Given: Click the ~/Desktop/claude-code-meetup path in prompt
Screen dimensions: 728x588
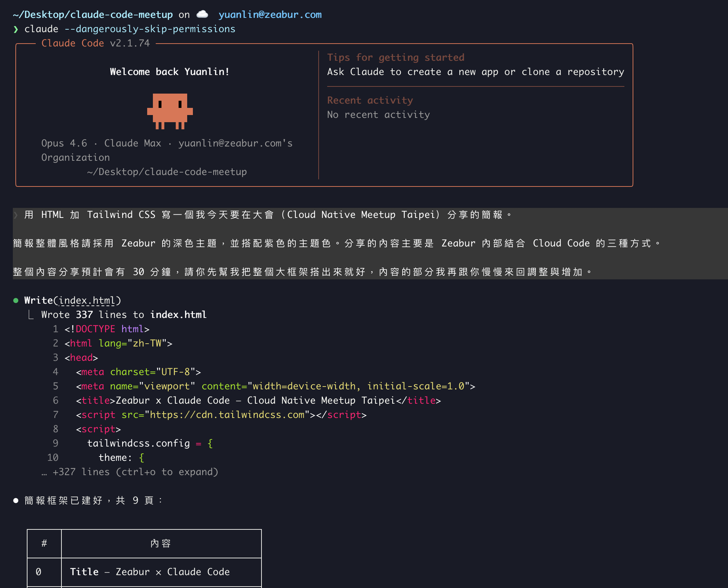Looking at the screenshot, I should point(93,15).
